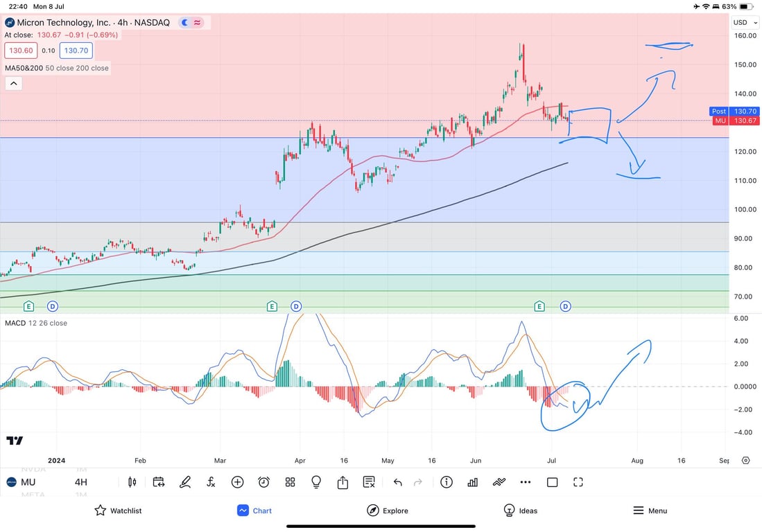The image size is (762, 532).
Task: Toggle the pink approx-equal status badge
Action: coord(198,22)
